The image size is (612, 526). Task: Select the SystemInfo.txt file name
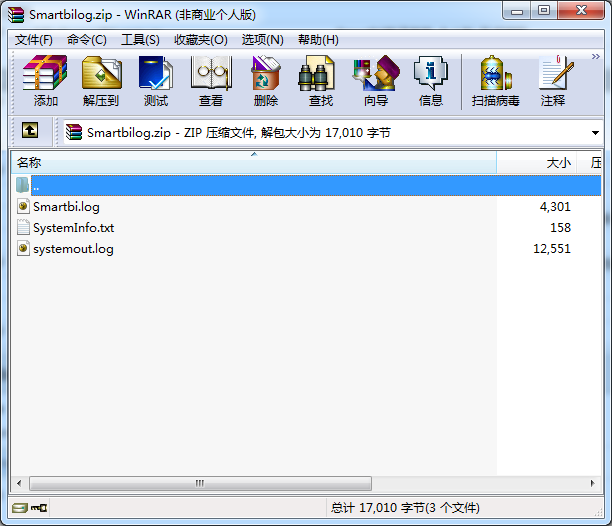[73, 227]
